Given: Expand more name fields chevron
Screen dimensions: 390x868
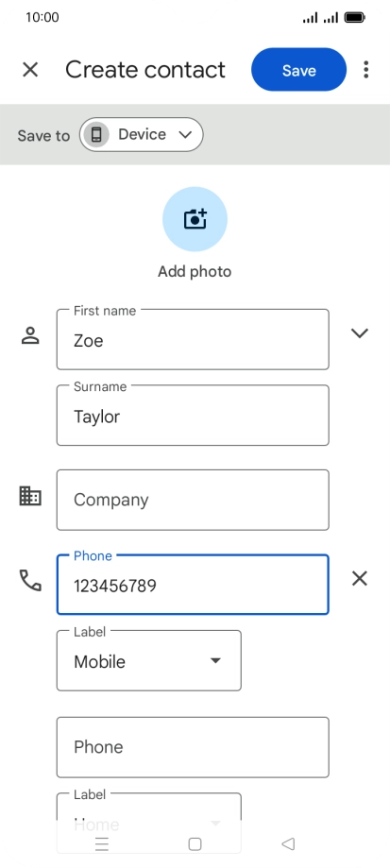Looking at the screenshot, I should pyautogui.click(x=360, y=333).
